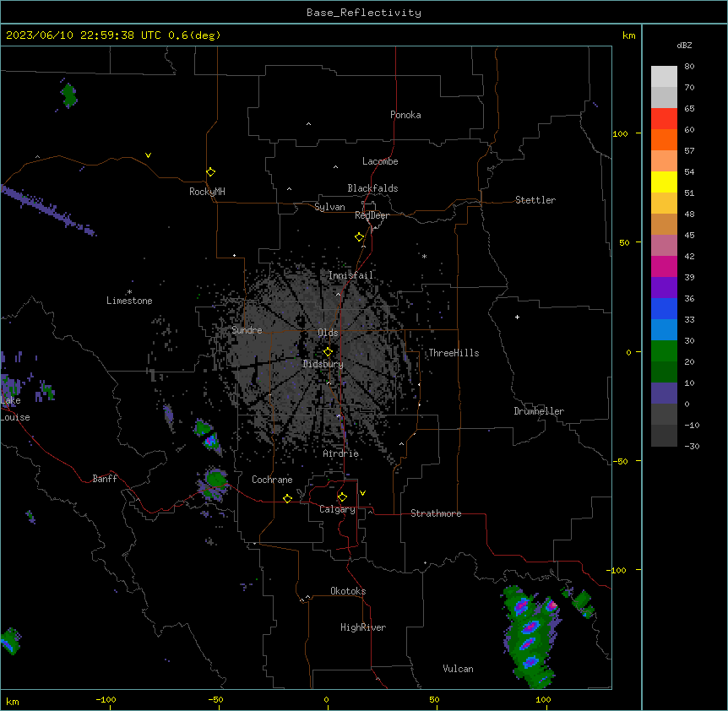Click the Base_Reflectivity title
Viewport: 728px width, 711px height.
[364, 13]
